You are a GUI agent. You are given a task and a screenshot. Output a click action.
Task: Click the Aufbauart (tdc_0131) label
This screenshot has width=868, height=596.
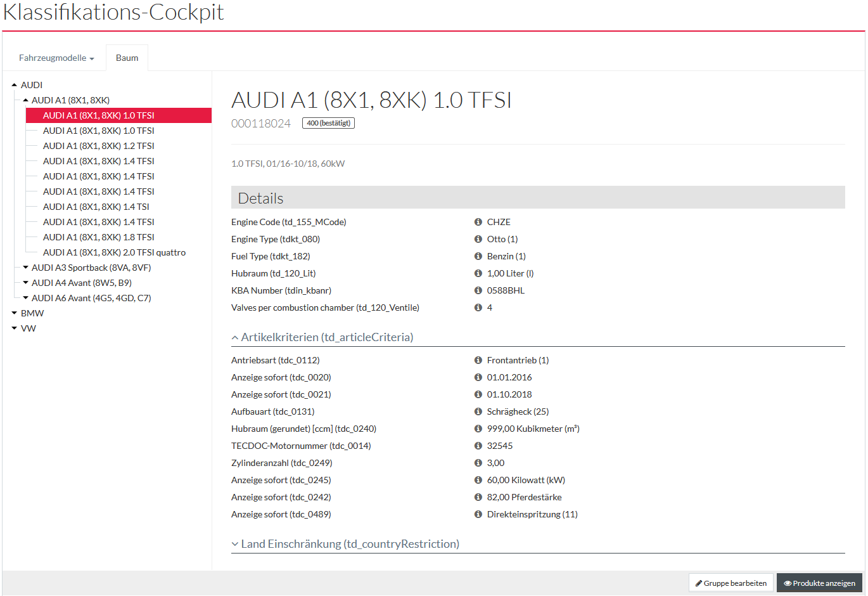coord(273,411)
